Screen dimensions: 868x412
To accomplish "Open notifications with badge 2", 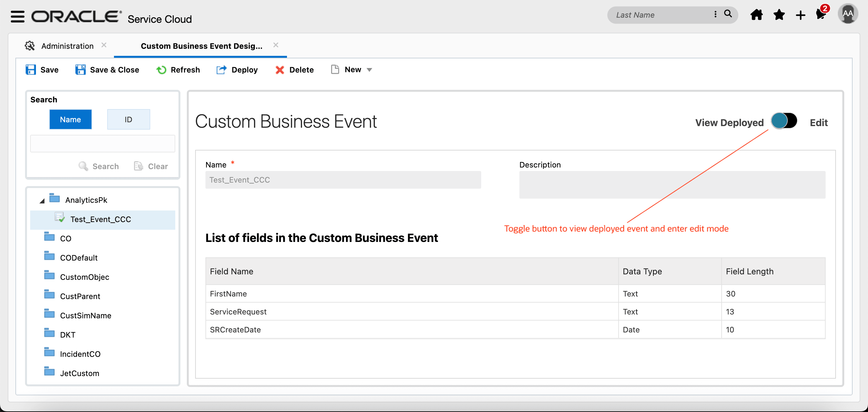I will pyautogui.click(x=821, y=14).
